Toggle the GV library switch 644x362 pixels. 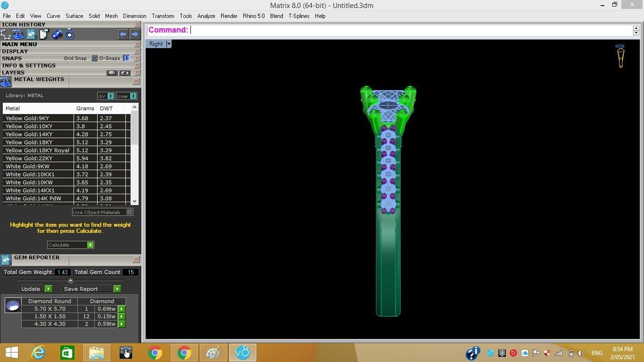point(111,96)
